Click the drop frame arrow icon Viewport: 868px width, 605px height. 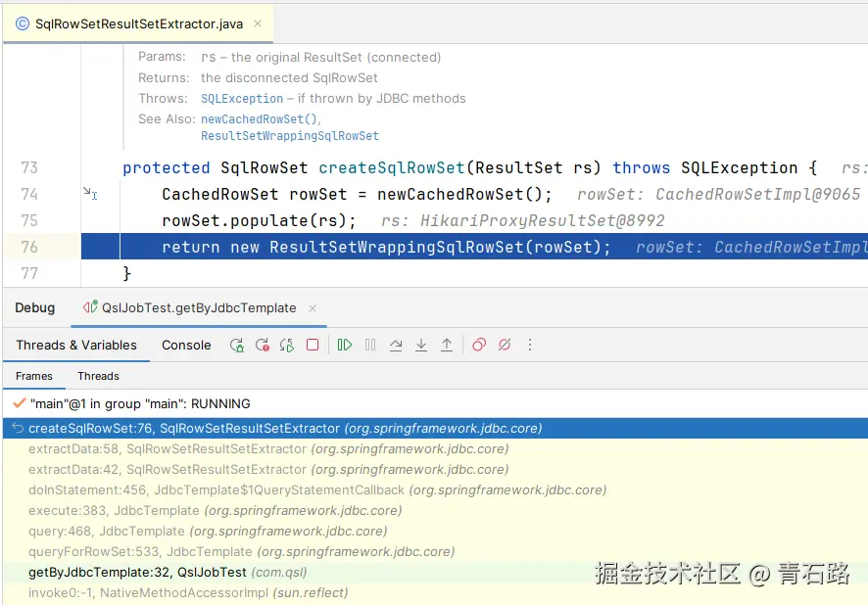click(x=18, y=428)
